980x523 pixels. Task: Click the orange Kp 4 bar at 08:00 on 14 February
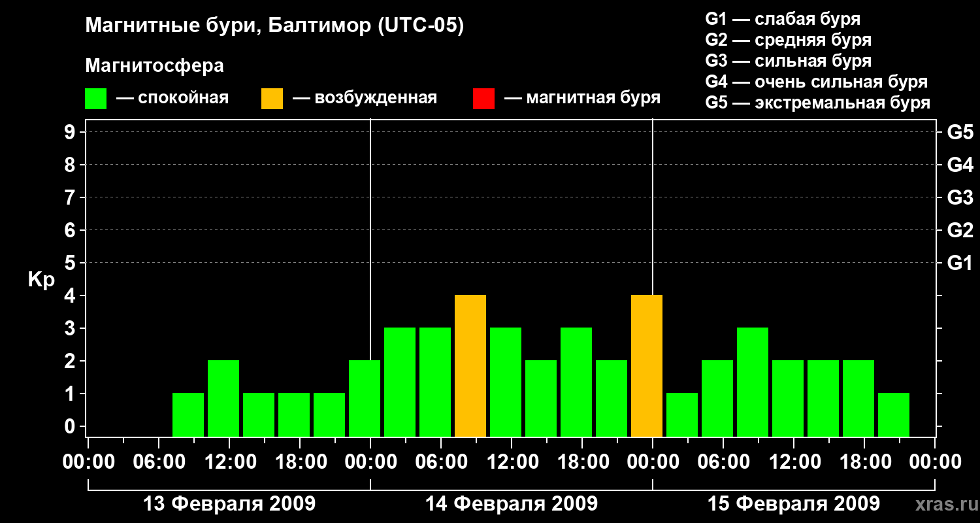pyautogui.click(x=470, y=366)
